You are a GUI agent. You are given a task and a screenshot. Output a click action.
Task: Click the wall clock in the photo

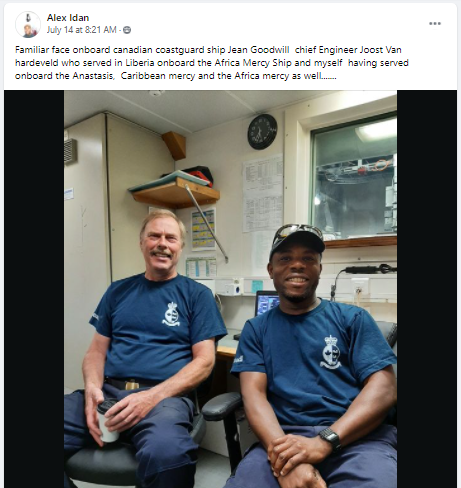pyautogui.click(x=262, y=132)
